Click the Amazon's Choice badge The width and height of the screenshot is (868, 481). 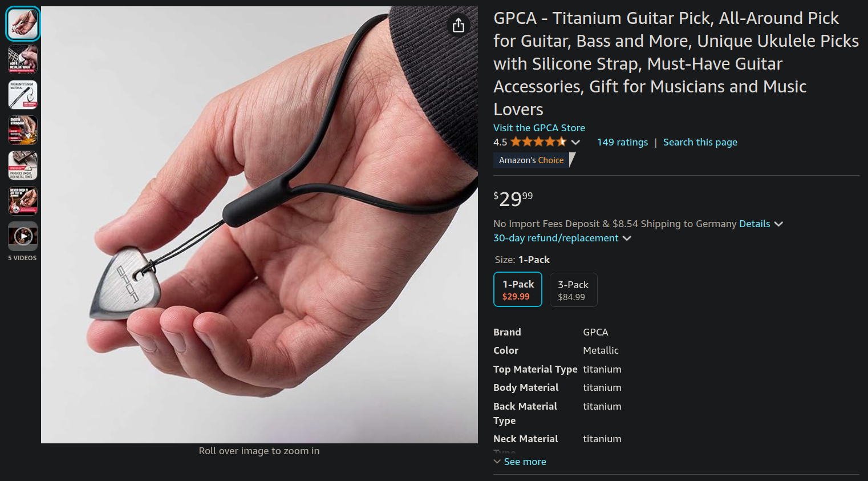[534, 160]
